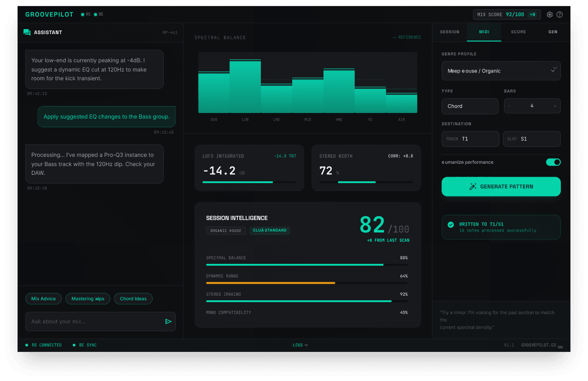Click the Ask about your mix field
The width and height of the screenshot is (588, 381).
[94, 321]
